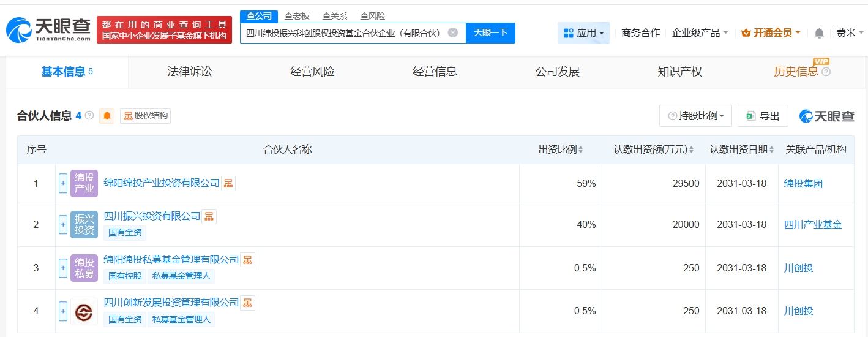The width and height of the screenshot is (868, 337).
Task: Click help icon next to 历史信息 tab
Action: pos(826,72)
